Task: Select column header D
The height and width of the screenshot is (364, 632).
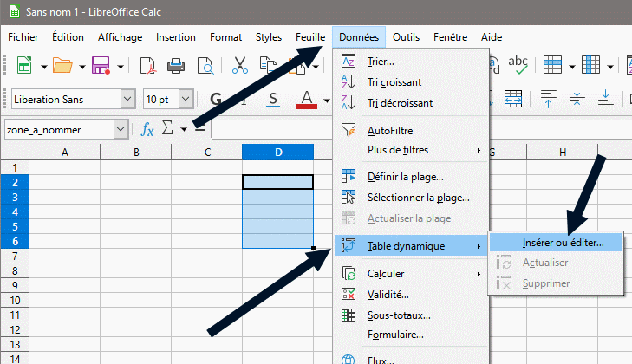Action: coord(277,153)
